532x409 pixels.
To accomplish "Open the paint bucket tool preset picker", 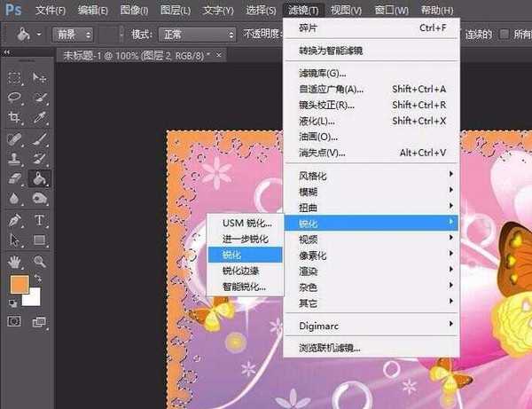I will 39,35.
